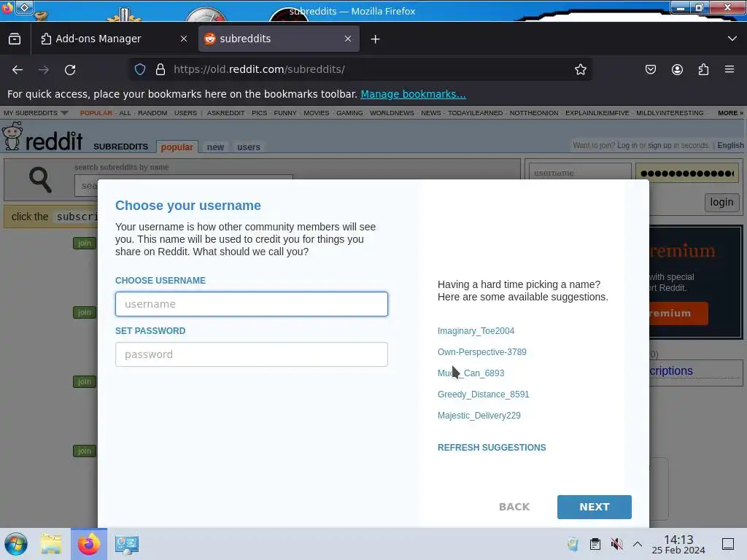Viewport: 747px width, 560px height.
Task: Expand the hidden tray icons chevron
Action: (x=638, y=544)
